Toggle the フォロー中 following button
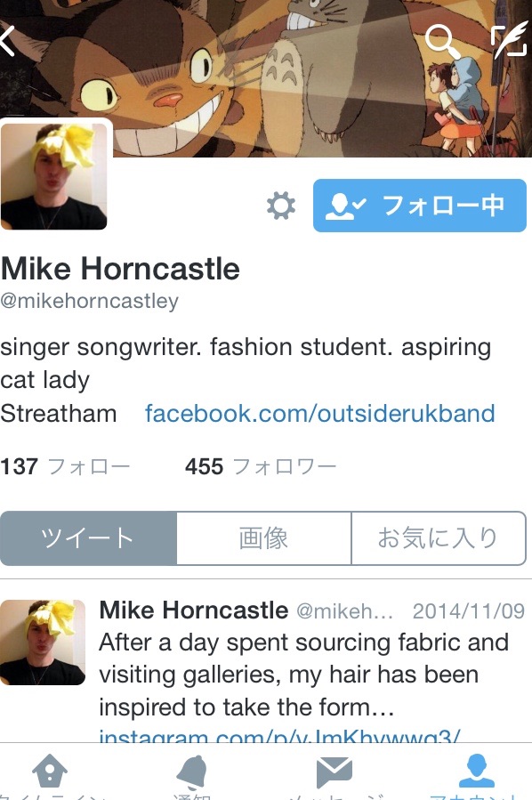The width and height of the screenshot is (532, 800). pyautogui.click(x=419, y=206)
